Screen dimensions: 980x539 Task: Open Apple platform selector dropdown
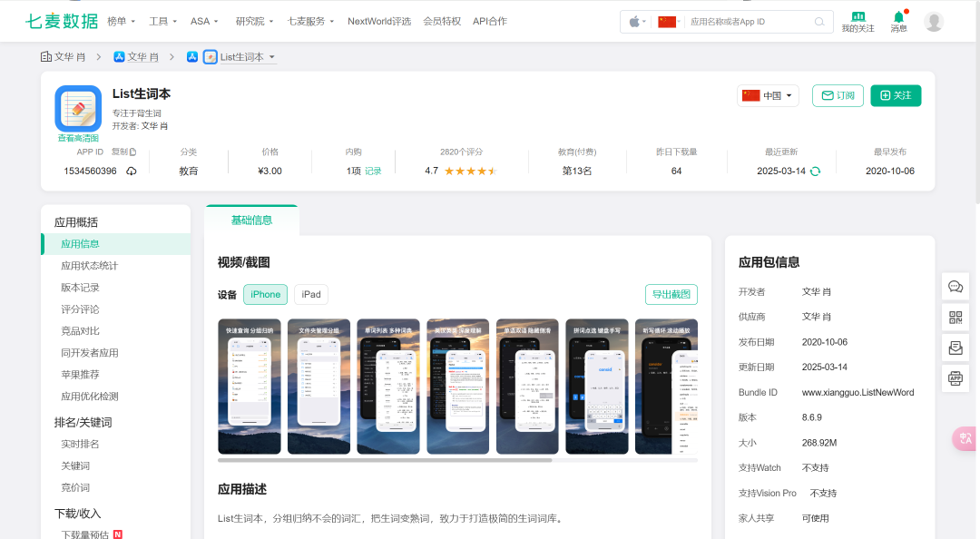tap(637, 22)
